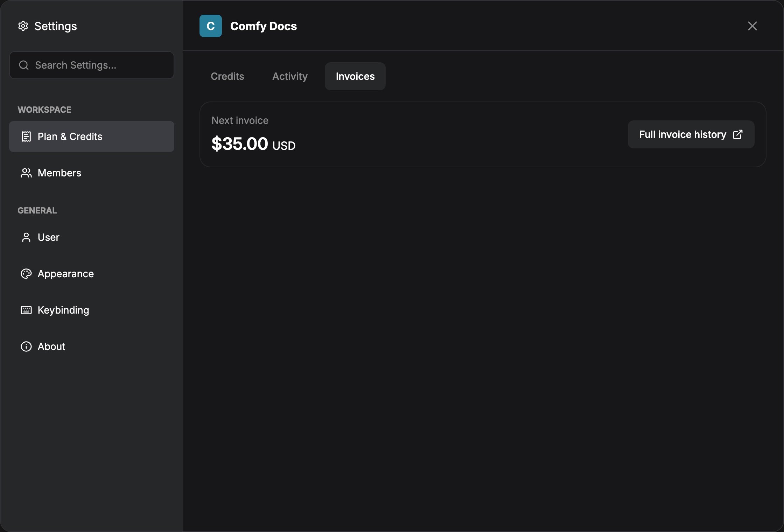Click the Settings gear icon
The width and height of the screenshot is (784, 532).
click(x=23, y=26)
